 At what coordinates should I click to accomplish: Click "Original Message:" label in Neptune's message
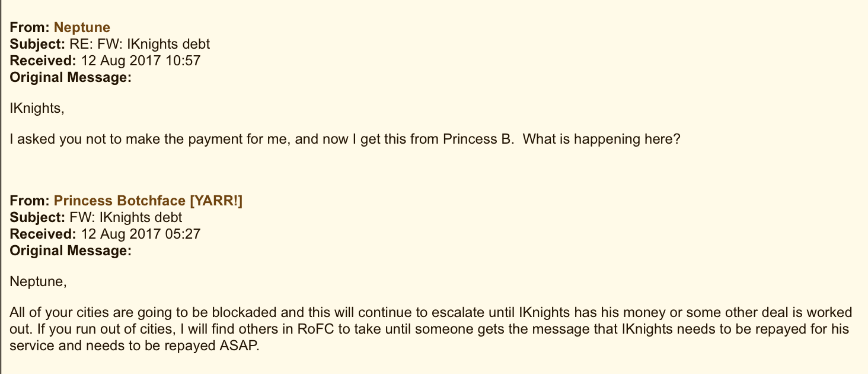pos(71,77)
